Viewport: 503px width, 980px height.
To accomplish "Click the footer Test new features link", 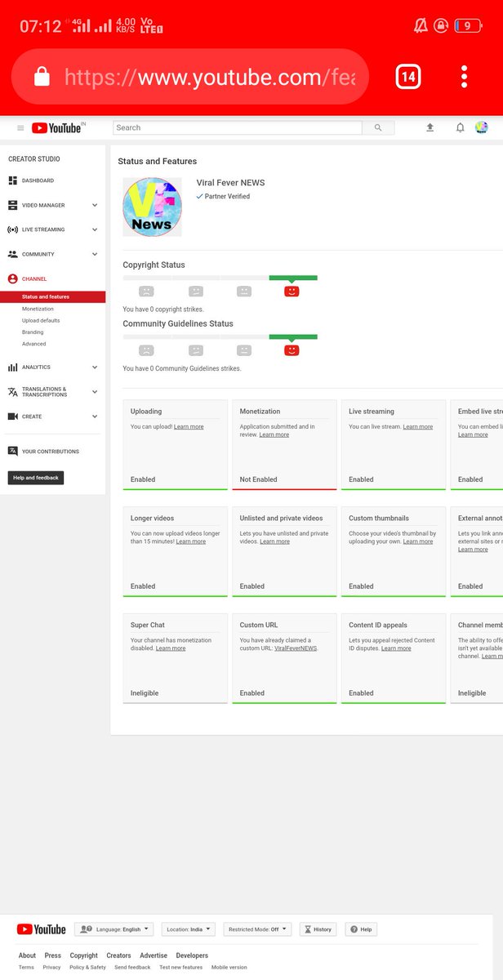I will [x=180, y=967].
